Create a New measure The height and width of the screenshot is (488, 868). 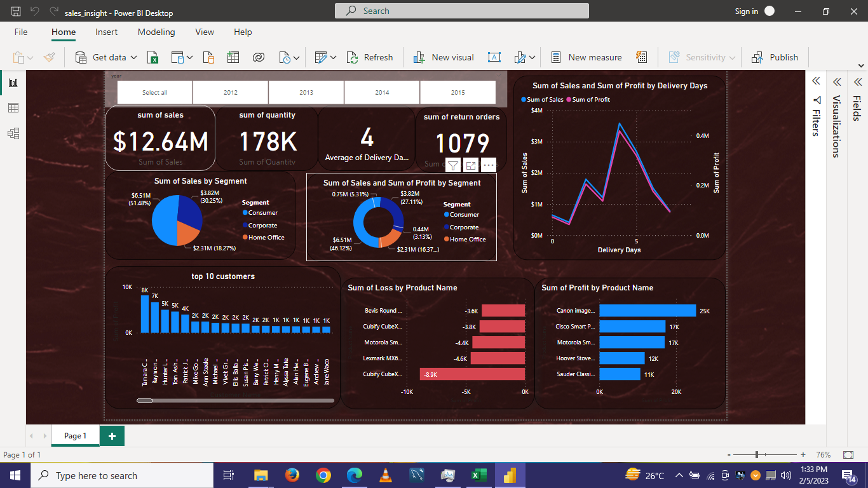coord(585,57)
